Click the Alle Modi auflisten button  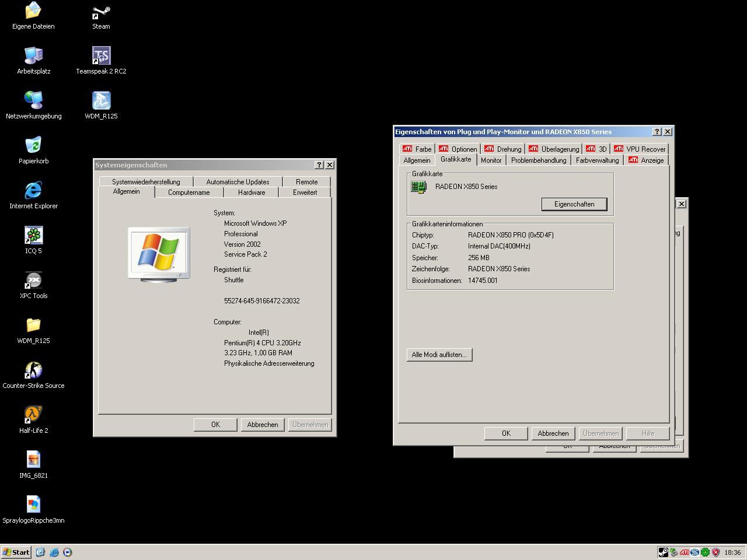click(439, 355)
